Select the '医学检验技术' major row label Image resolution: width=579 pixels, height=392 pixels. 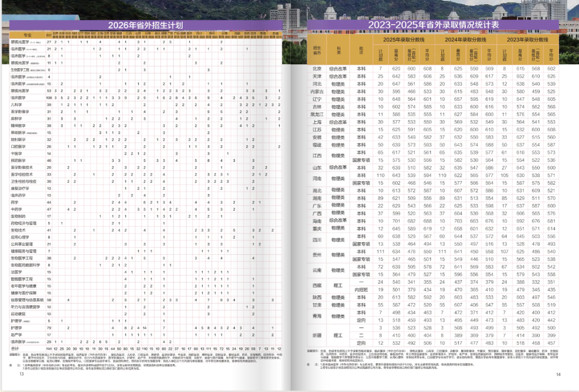coord(21,174)
